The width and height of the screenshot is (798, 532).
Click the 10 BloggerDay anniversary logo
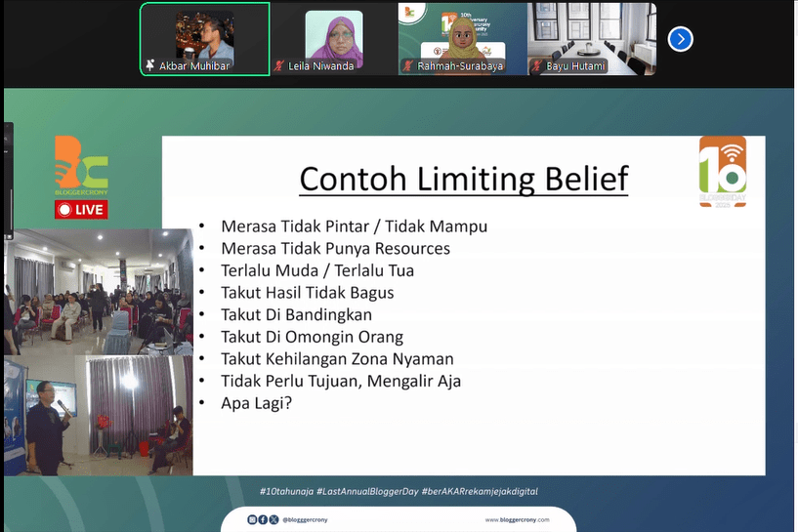click(722, 171)
